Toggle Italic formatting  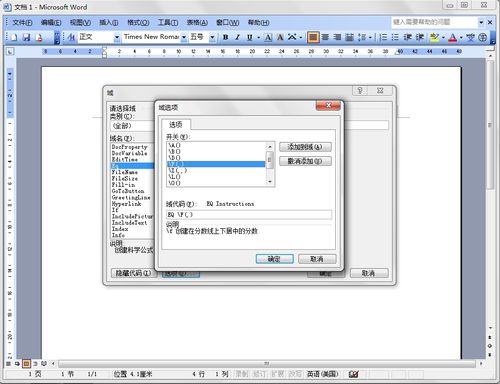pos(238,37)
